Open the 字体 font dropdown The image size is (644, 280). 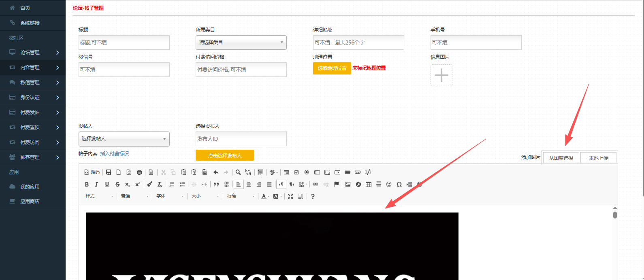tap(170, 196)
